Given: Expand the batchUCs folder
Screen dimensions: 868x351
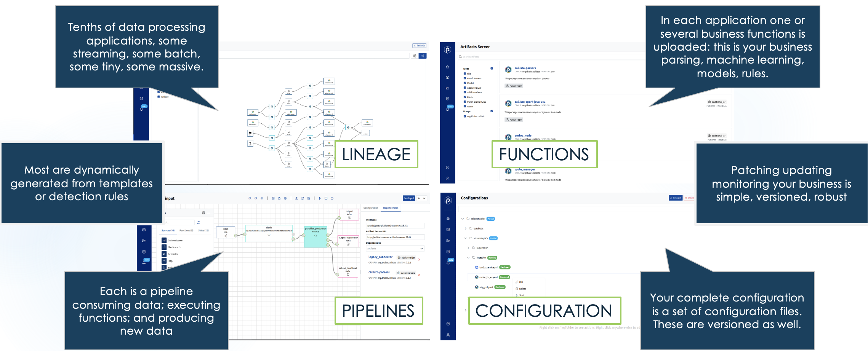Looking at the screenshot, I should [x=466, y=228].
